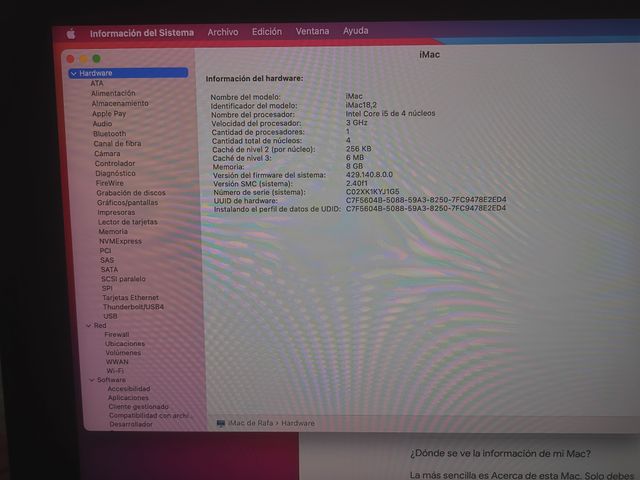The height and width of the screenshot is (480, 640).
Task: Open the Apple menu icon
Action: tap(71, 34)
